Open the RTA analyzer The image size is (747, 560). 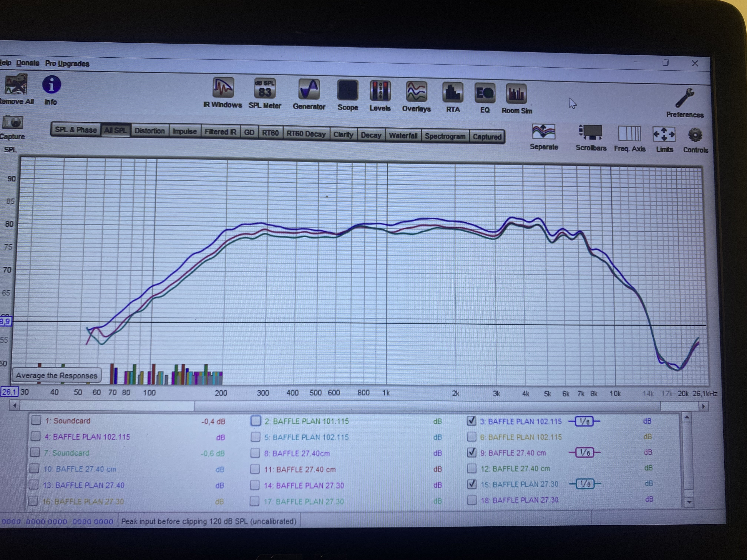(453, 97)
